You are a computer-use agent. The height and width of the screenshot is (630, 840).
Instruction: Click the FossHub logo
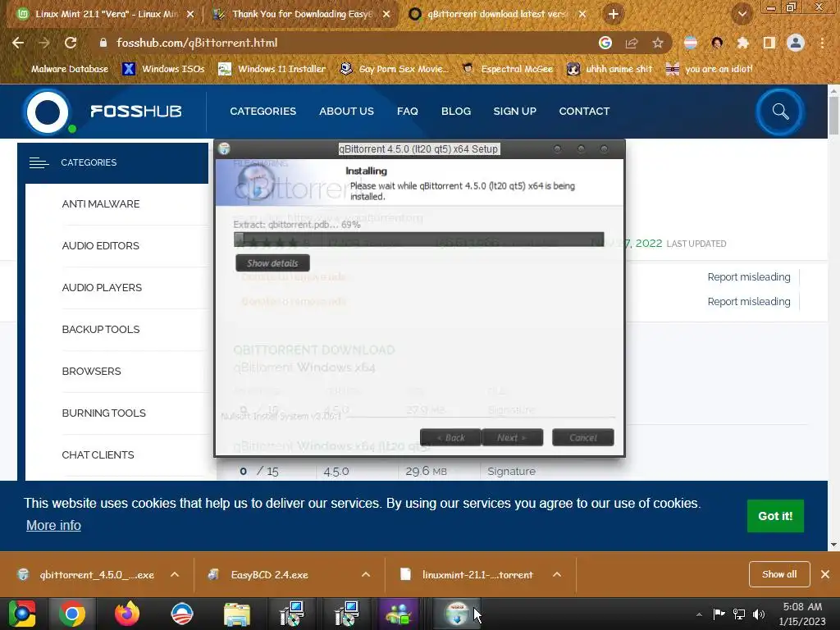coord(103,112)
